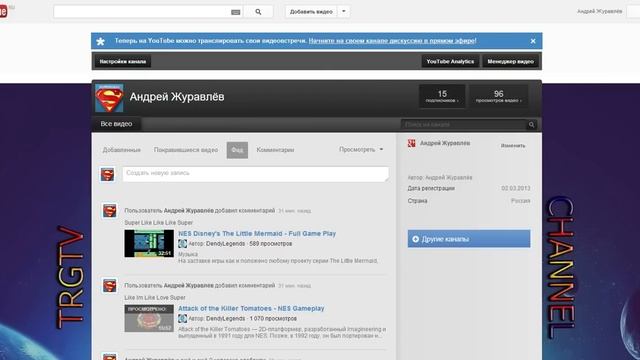Click DendyLegends avatar icon under Killer Tomatoes
The width and height of the screenshot is (640, 360).
(x=182, y=319)
